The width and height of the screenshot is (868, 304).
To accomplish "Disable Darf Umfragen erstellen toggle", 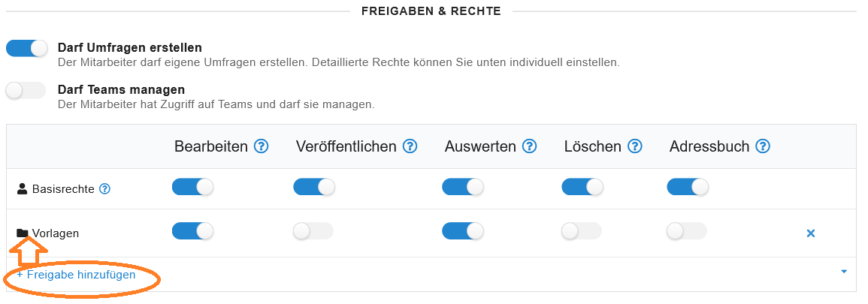I will (x=26, y=48).
